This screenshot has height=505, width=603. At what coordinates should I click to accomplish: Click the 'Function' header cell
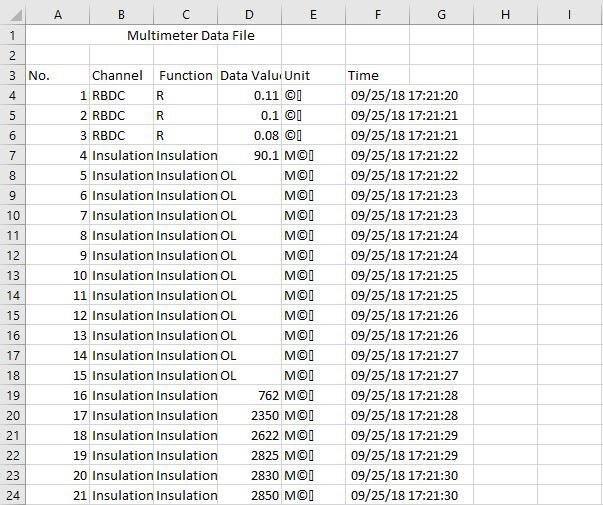coord(185,75)
